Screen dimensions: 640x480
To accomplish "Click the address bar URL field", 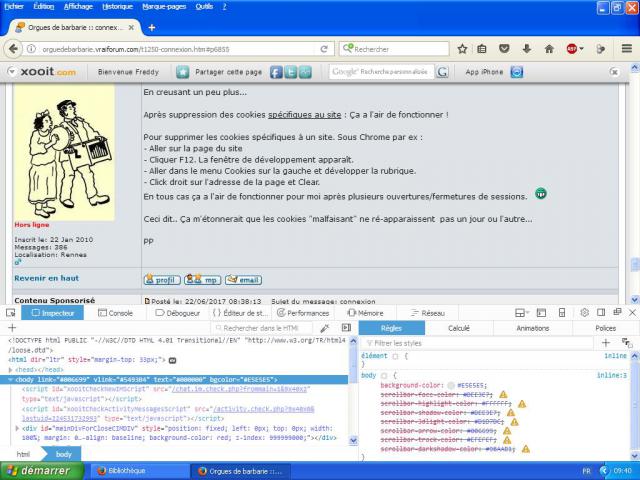I will 178,49.
